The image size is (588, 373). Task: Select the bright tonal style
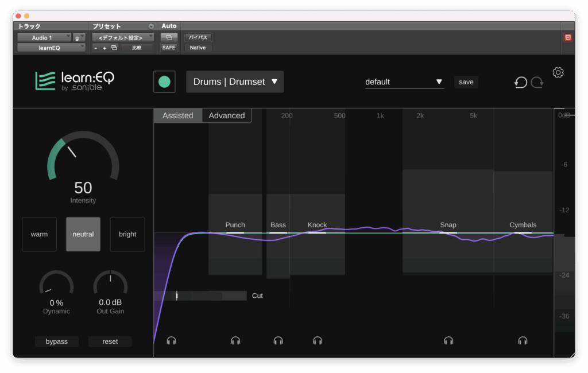click(127, 234)
